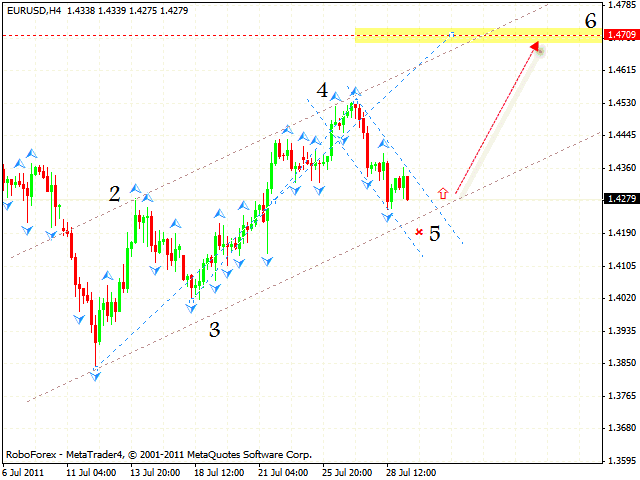Select the red dashed 1.4709 horizontal line
This screenshot has width=640, height=480.
(302, 36)
